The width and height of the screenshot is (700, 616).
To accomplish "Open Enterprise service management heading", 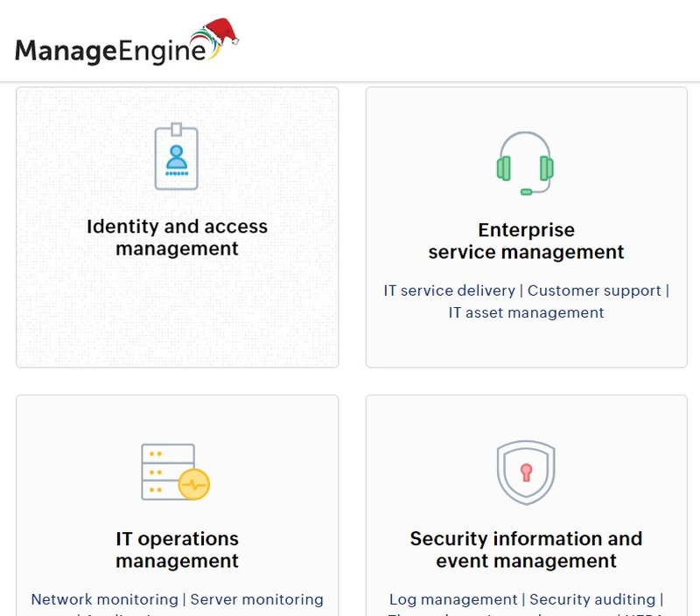I will click(526, 241).
